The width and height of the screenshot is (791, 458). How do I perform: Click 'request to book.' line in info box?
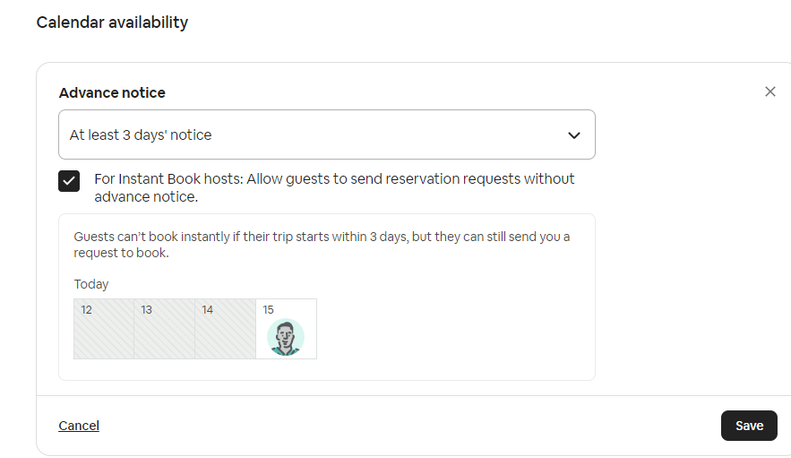(x=121, y=253)
